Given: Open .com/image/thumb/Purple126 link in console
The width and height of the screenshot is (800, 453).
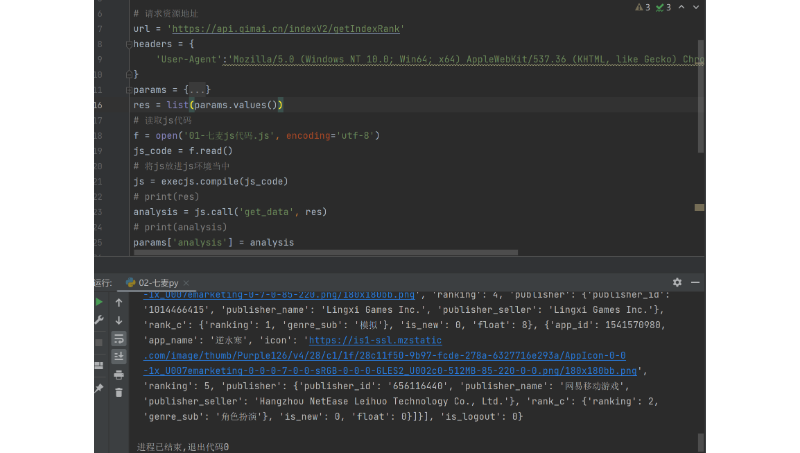Looking at the screenshot, I should tap(385, 356).
